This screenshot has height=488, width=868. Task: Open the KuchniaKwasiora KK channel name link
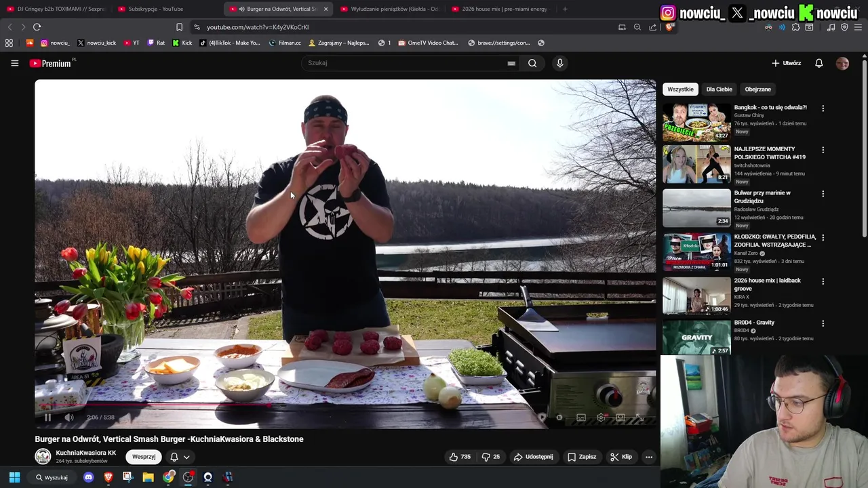pos(86,453)
